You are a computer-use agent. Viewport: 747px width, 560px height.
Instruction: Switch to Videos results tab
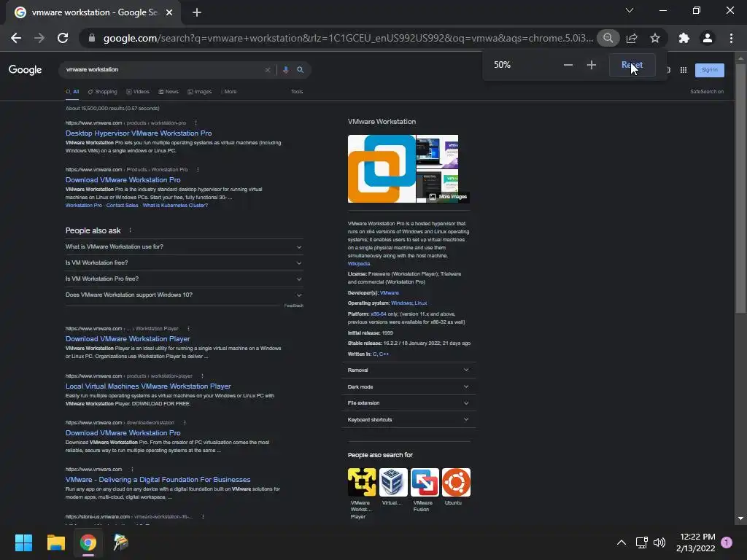138,91
